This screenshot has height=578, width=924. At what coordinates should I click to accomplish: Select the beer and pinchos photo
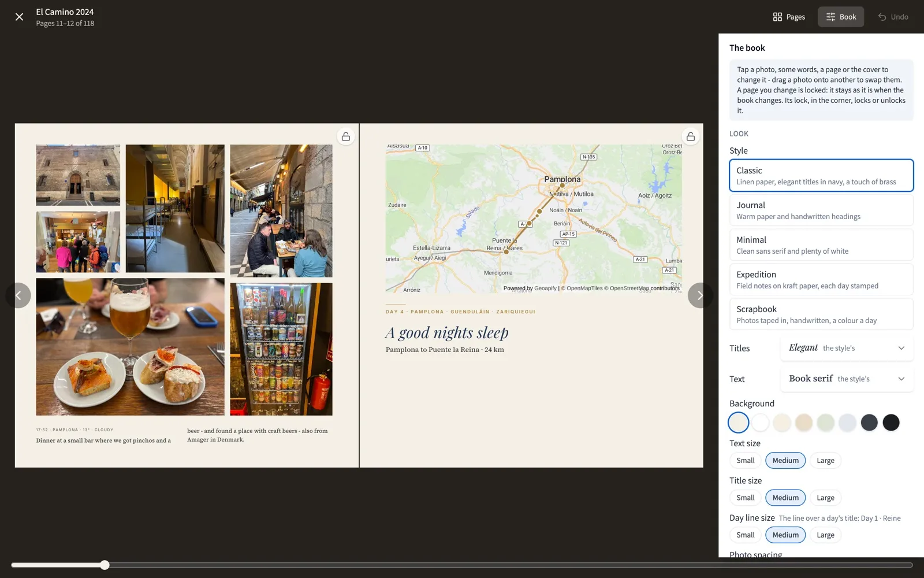click(x=130, y=347)
